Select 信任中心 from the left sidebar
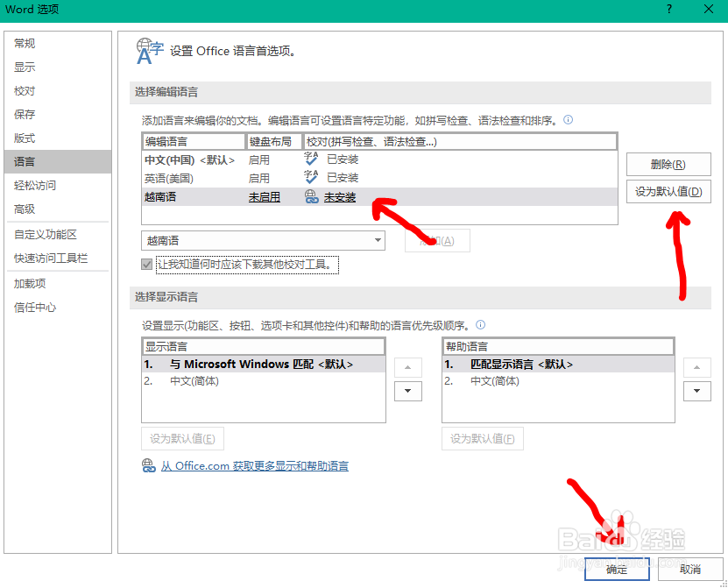This screenshot has height=588, width=728. (x=35, y=307)
